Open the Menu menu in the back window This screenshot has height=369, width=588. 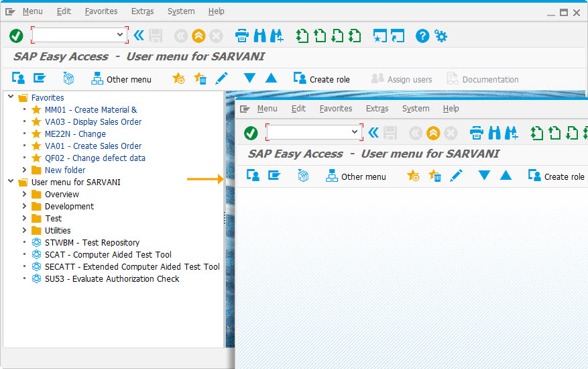point(33,11)
